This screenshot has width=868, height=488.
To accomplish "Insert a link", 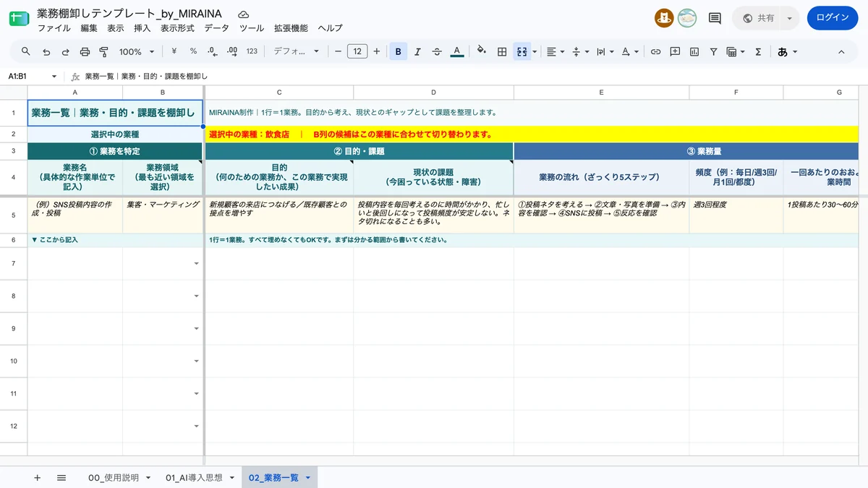I will (655, 51).
